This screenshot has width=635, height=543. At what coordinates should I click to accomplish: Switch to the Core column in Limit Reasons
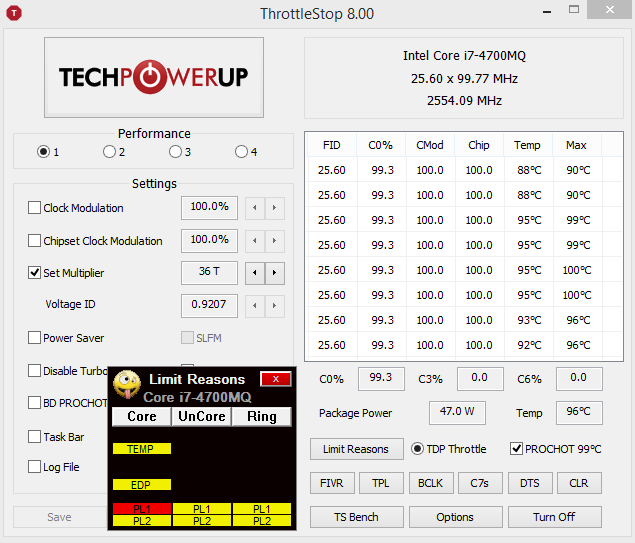pyautogui.click(x=142, y=417)
